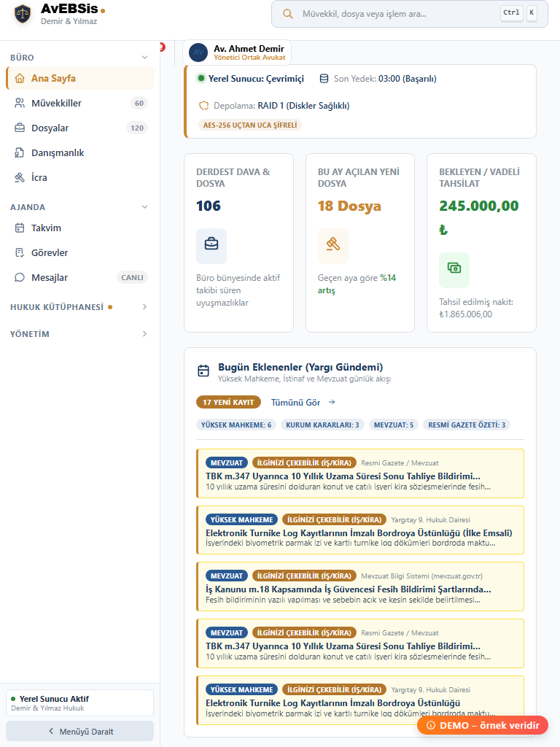This screenshot has width=560, height=747.
Task: Open Ana Sayfa menu item
Action: click(79, 78)
